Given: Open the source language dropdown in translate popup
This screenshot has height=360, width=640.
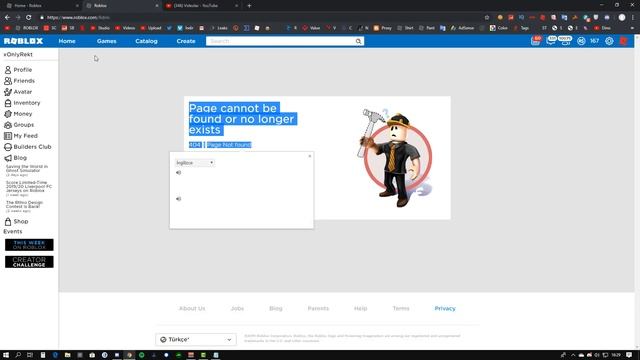Looking at the screenshot, I should (x=195, y=163).
